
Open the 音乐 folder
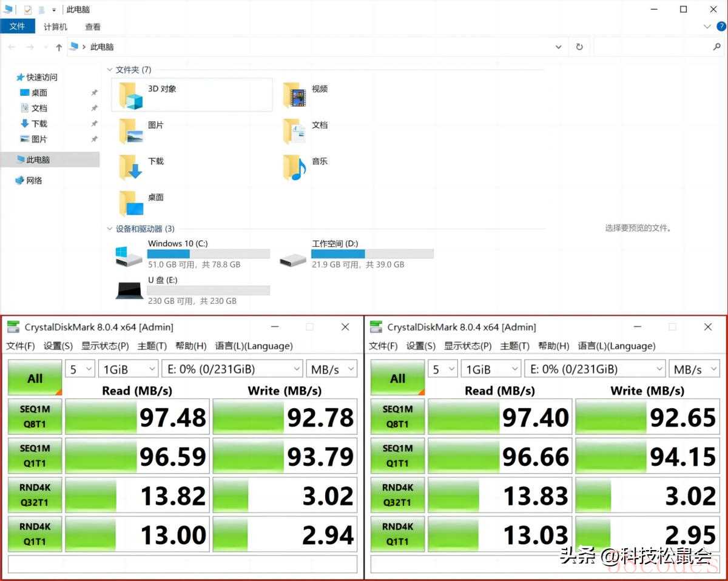click(305, 167)
